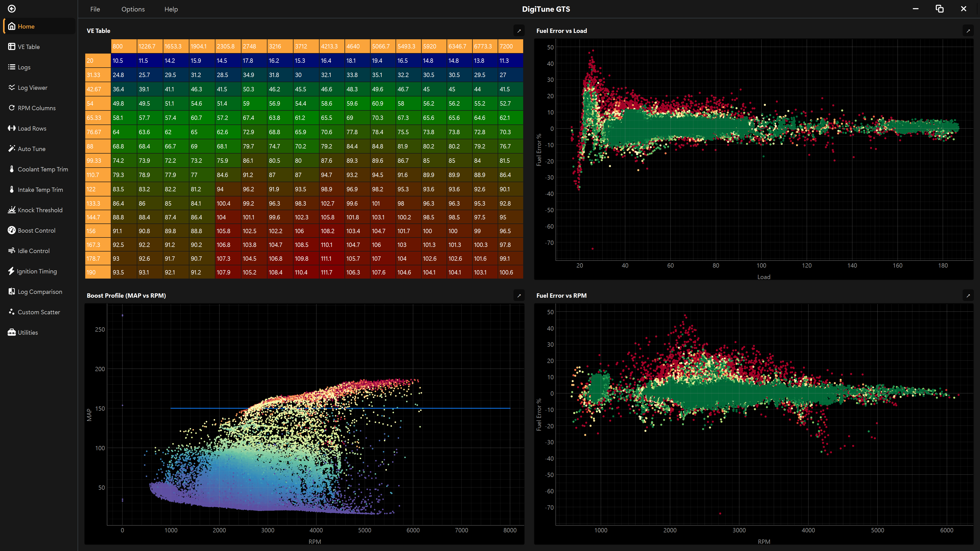980x551 pixels.
Task: Select the 800 RPM column header
Action: (x=124, y=46)
